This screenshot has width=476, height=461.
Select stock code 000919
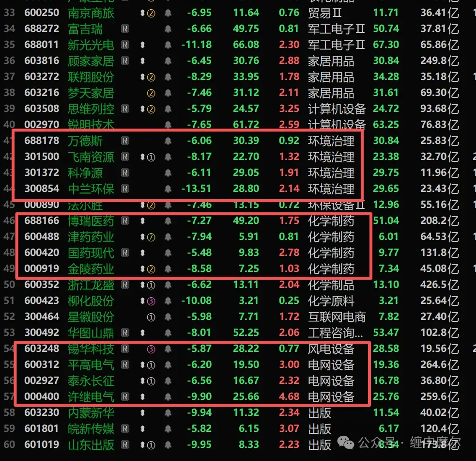[42, 269]
